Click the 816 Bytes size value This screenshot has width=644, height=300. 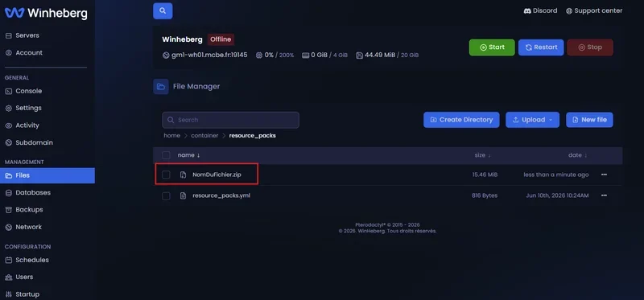pos(485,195)
